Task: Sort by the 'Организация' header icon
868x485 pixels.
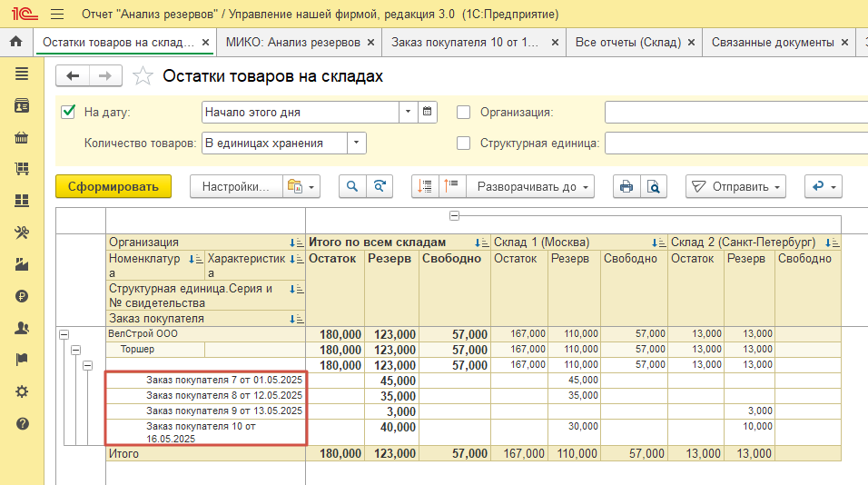Action: coord(297,242)
